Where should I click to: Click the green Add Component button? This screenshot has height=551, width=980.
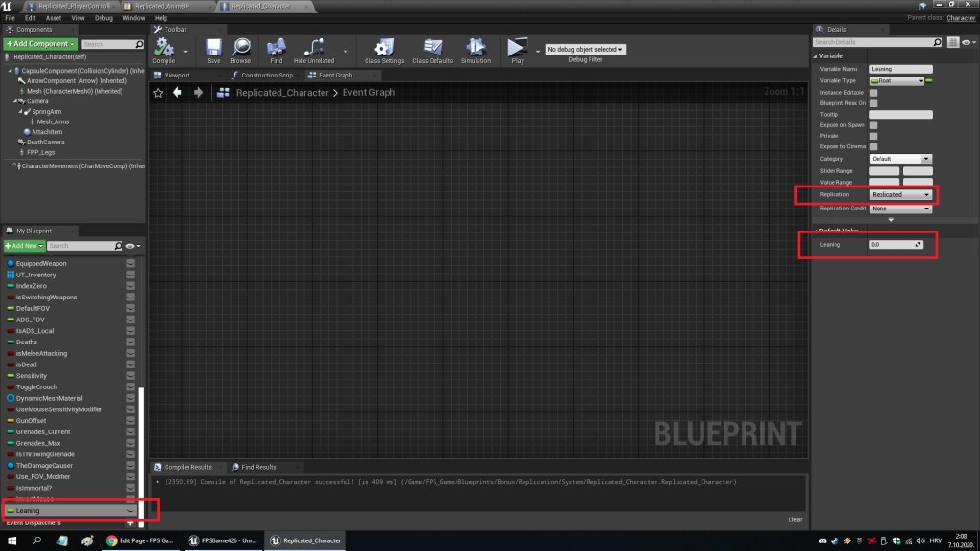[39, 44]
